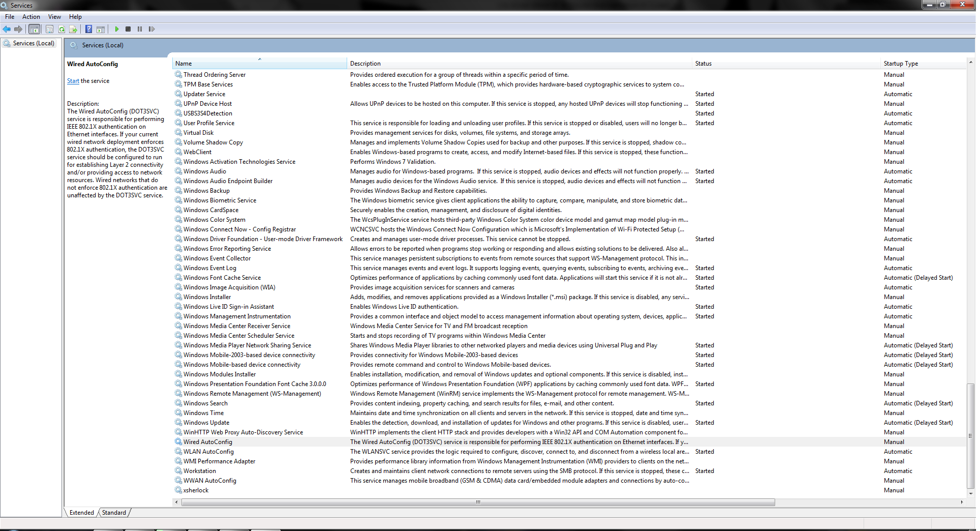This screenshot has height=531, width=980.
Task: Open Help via the question mark icon
Action: pyautogui.click(x=89, y=29)
